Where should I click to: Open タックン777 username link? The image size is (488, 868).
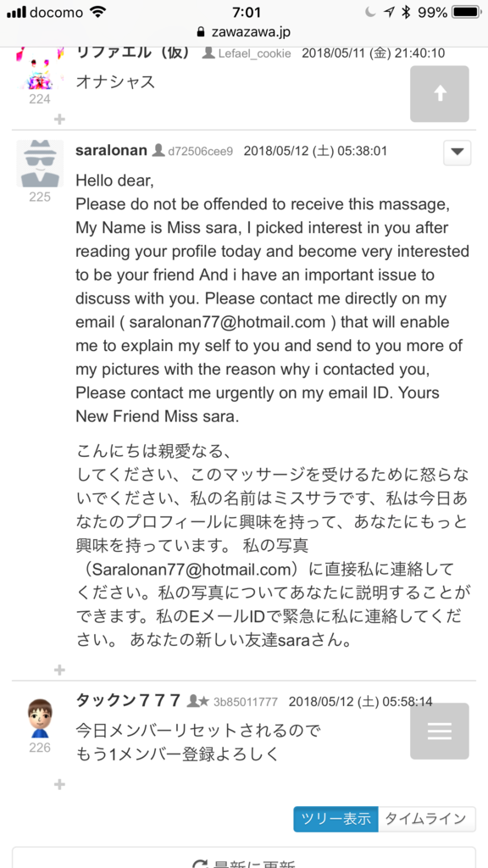[129, 700]
